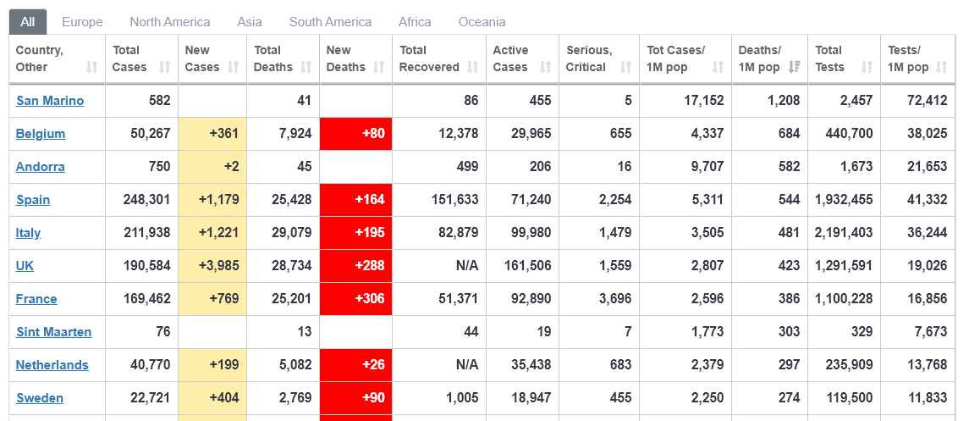The height and width of the screenshot is (421, 980).
Task: Sort table by New Cases arrows icon
Action: [233, 67]
